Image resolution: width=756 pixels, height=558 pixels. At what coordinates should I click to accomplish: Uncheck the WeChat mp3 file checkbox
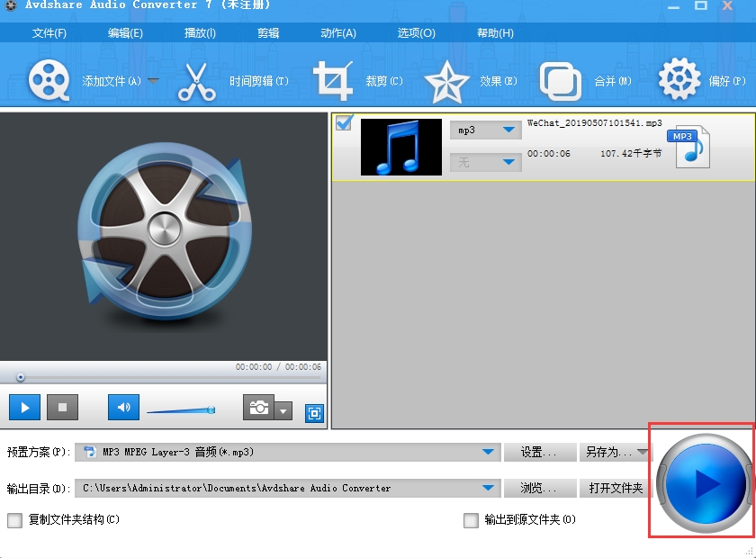point(344,122)
